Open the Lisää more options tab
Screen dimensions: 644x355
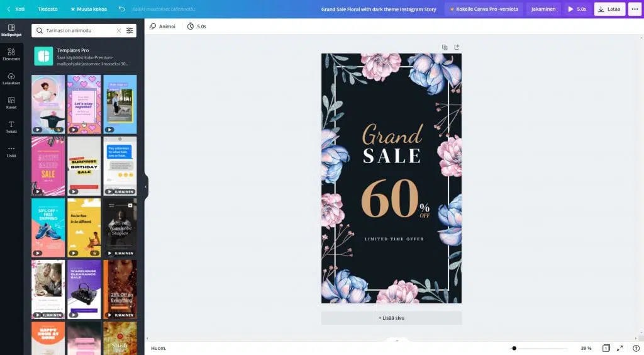coord(11,151)
